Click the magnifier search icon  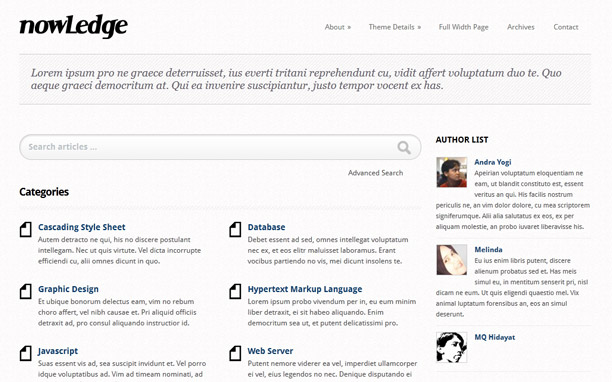click(x=404, y=147)
